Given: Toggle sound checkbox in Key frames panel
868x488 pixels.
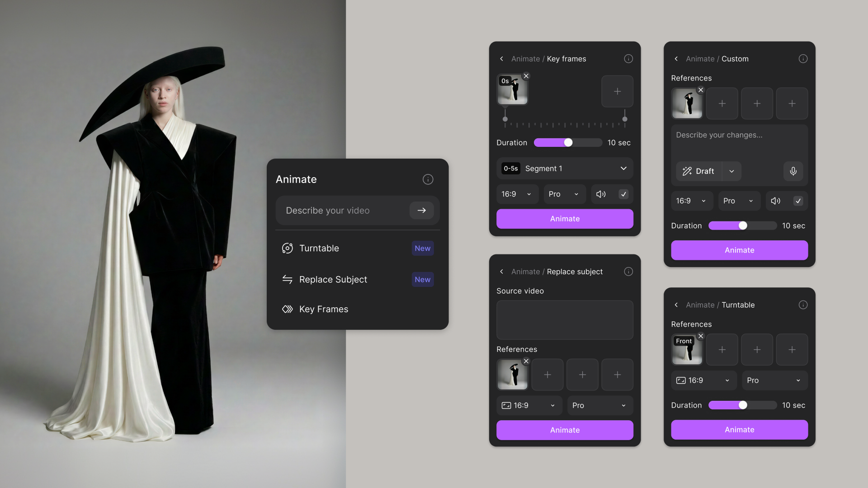Looking at the screenshot, I should tap(623, 194).
